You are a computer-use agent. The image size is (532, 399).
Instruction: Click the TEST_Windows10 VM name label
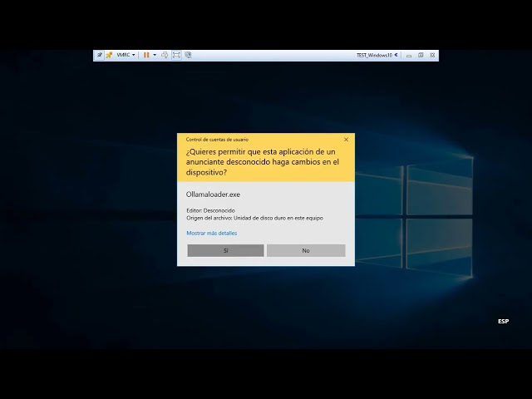374,55
